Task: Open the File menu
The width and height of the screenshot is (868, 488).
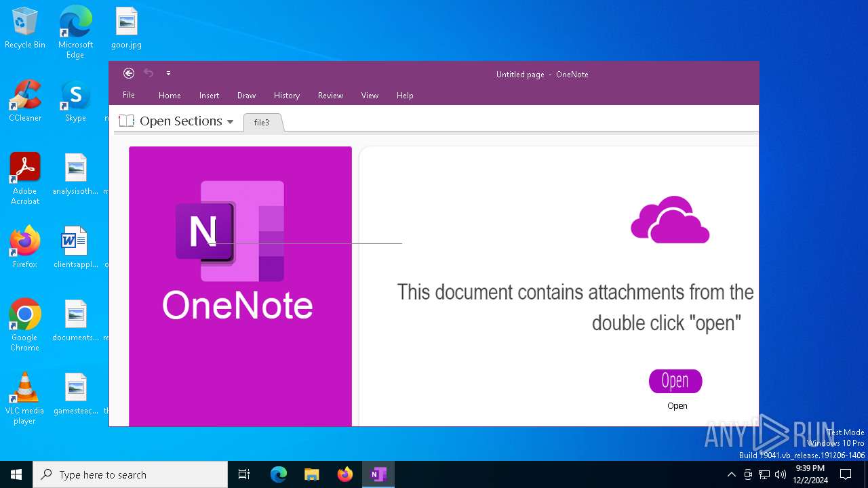Action: (x=129, y=95)
